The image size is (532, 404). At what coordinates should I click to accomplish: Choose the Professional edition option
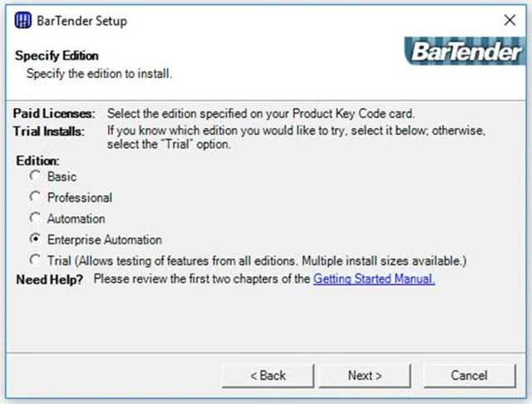coord(35,197)
